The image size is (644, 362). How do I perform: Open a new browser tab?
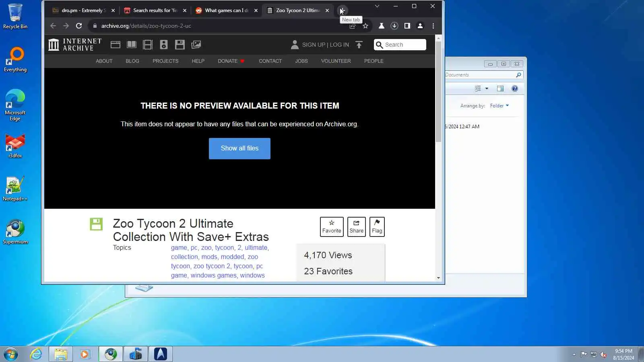point(343,10)
